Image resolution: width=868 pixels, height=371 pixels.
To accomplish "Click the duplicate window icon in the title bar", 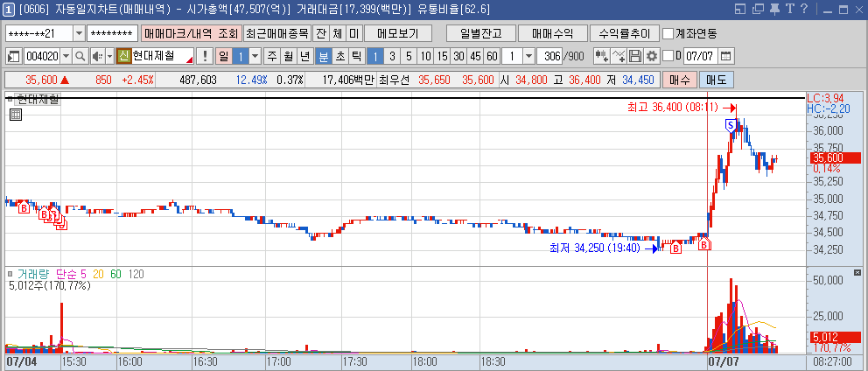I will (x=758, y=9).
